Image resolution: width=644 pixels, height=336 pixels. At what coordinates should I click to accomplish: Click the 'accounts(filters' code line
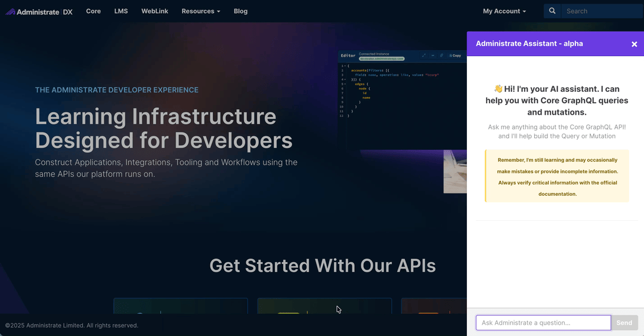370,70
